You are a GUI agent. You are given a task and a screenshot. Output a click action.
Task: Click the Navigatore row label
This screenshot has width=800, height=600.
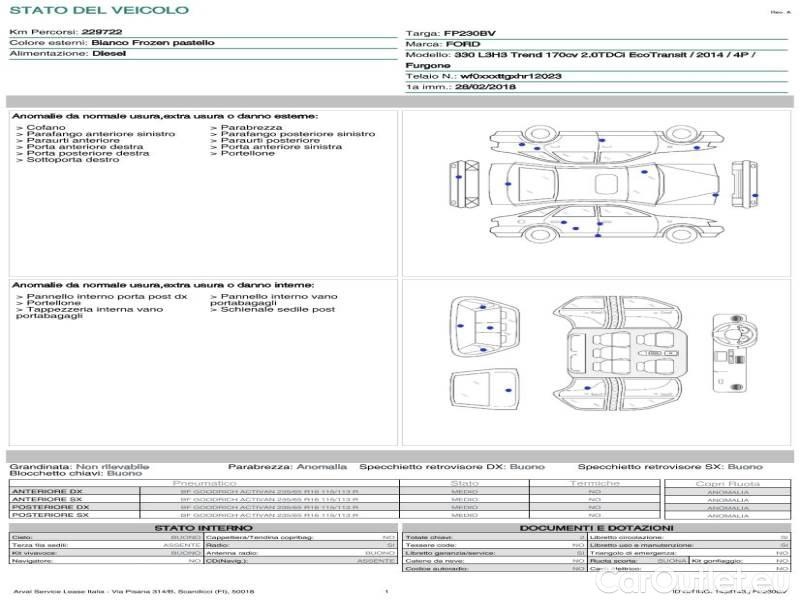coord(32,561)
